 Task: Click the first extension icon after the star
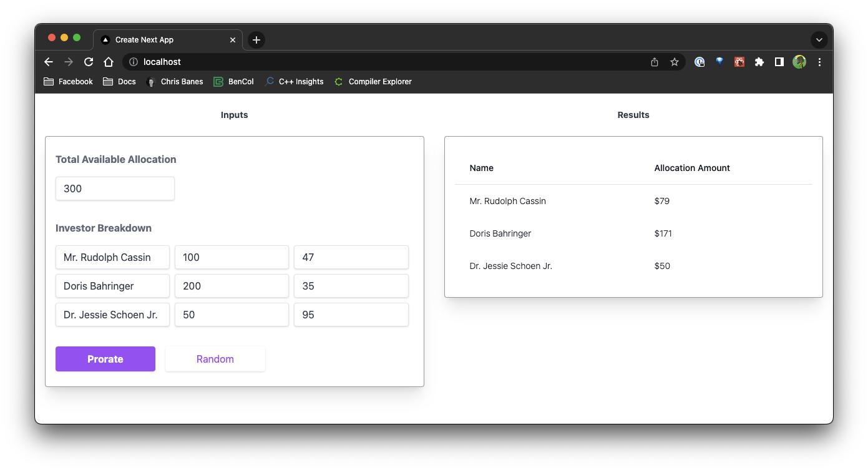tap(700, 62)
